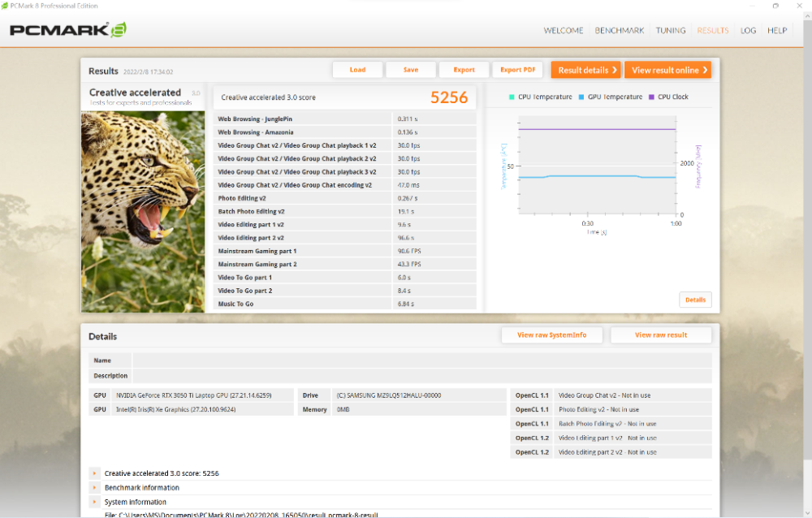The image size is (812, 518).
Task: Expand Creative accelerated 3.0 score row
Action: coord(94,473)
